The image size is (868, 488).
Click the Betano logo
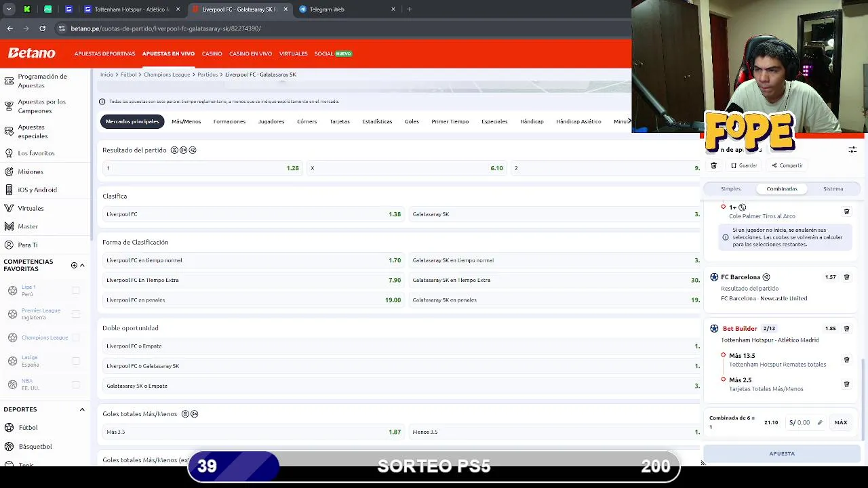(x=31, y=53)
